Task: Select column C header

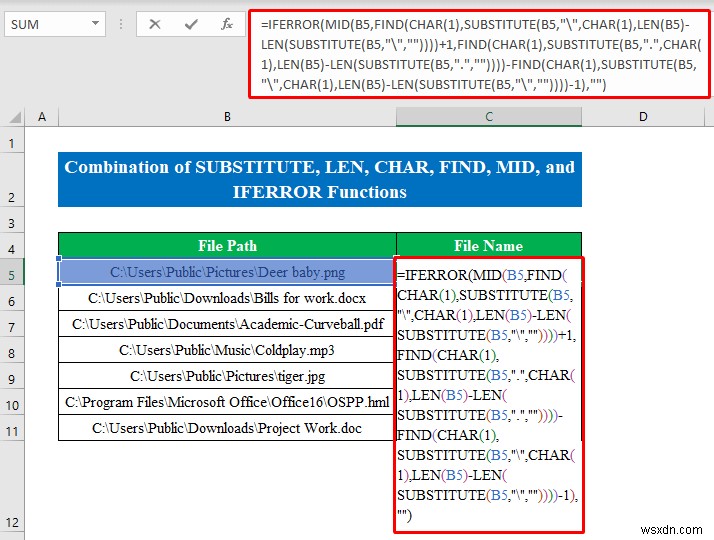Action: click(x=489, y=117)
